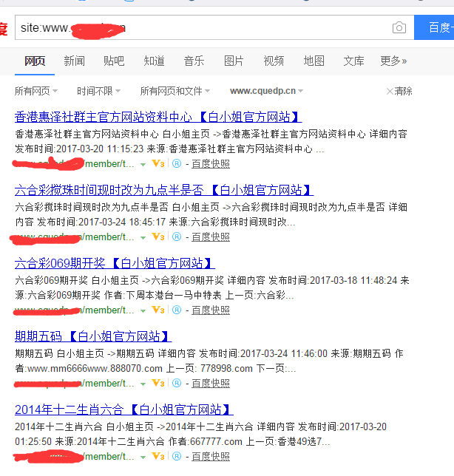The width and height of the screenshot is (454, 476).
Task: Open result 六合彩069期开奖
Action: pyautogui.click(x=115, y=263)
